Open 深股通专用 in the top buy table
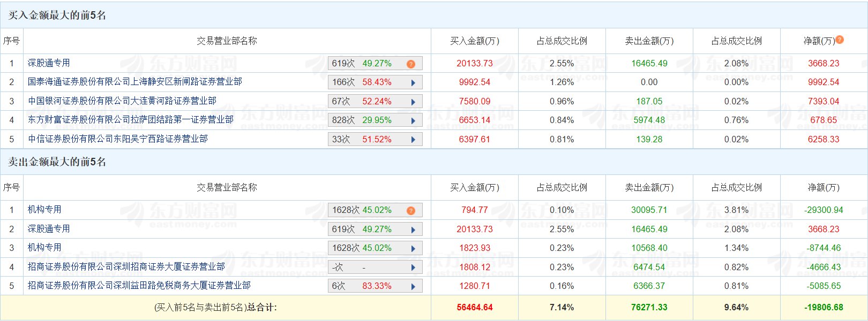Image resolution: width=868 pixels, height=321 pixels. coord(49,63)
